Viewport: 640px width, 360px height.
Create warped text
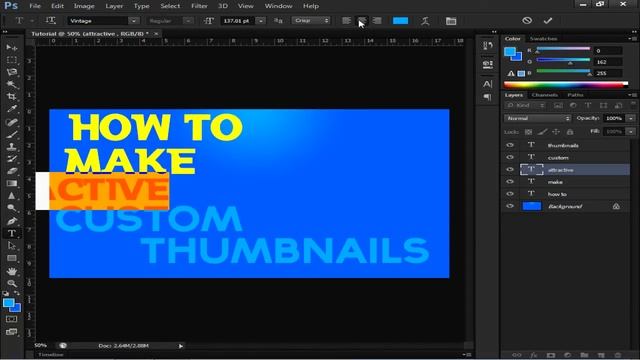tap(425, 20)
